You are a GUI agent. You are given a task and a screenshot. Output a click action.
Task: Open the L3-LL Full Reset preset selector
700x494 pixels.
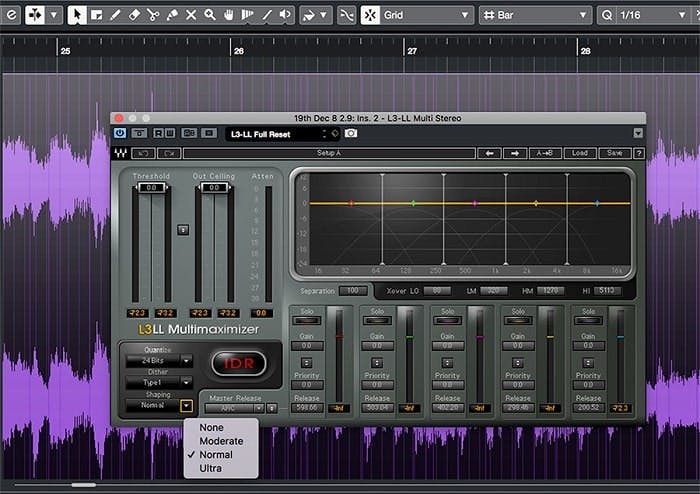(277, 134)
